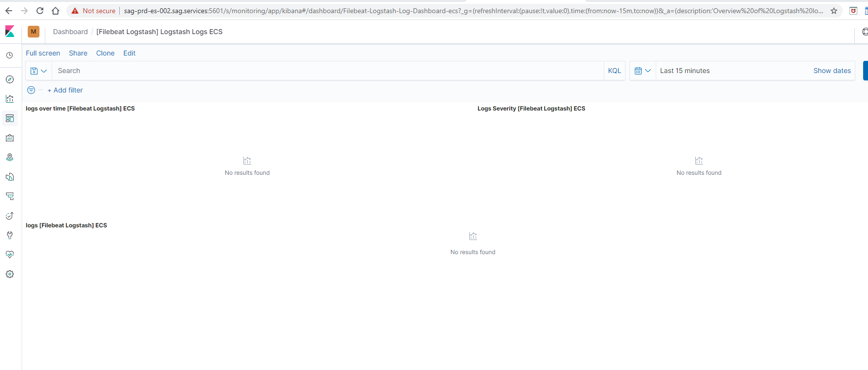Viewport: 868px width, 370px height.
Task: Click "Logs Severity [Filebeat Logstash] ECS" panel title
Action: 531,109
